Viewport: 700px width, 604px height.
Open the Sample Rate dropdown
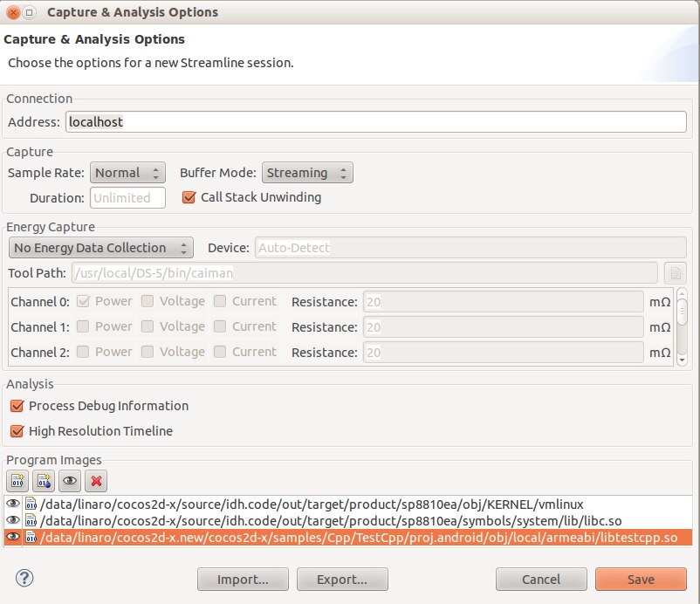point(128,173)
